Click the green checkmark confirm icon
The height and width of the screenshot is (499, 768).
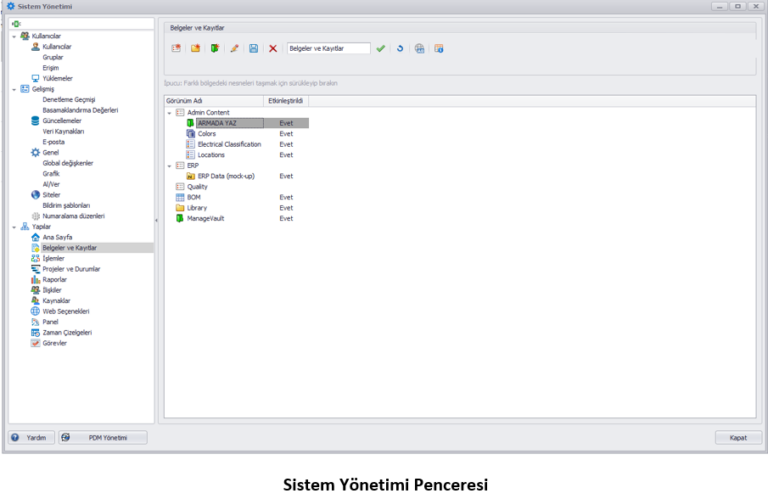(x=381, y=48)
